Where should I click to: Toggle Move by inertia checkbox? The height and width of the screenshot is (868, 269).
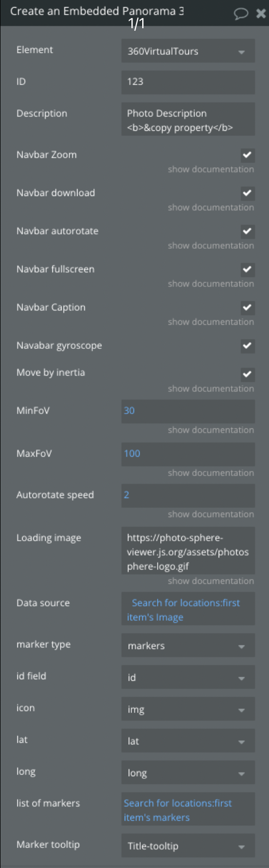click(x=247, y=374)
